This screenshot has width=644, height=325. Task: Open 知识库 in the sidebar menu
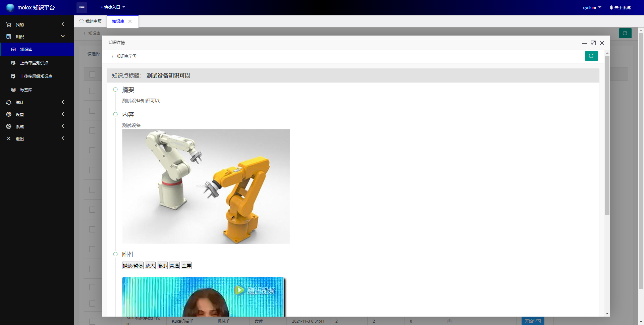37,50
